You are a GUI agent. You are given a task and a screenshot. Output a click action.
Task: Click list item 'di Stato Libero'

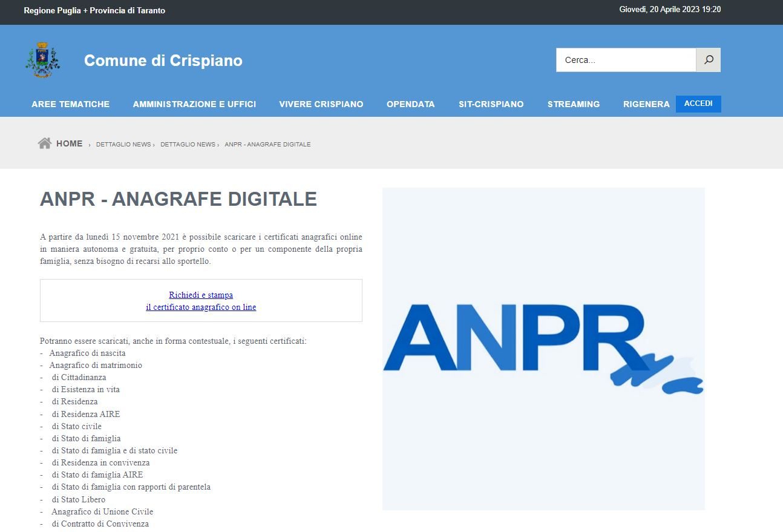click(79, 499)
